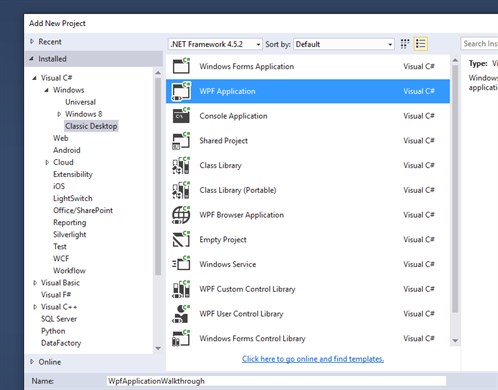
Task: Select the SQL Server node
Action: pyautogui.click(x=59, y=319)
